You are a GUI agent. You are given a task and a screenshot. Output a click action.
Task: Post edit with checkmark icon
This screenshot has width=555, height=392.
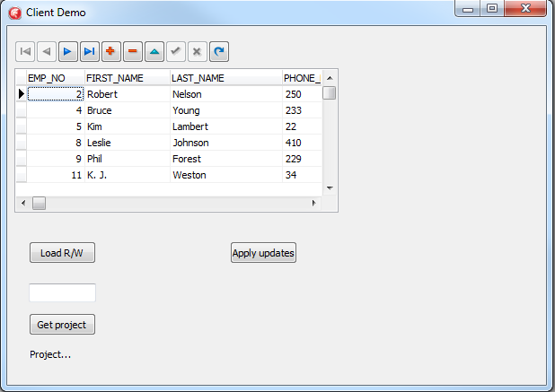tap(176, 52)
